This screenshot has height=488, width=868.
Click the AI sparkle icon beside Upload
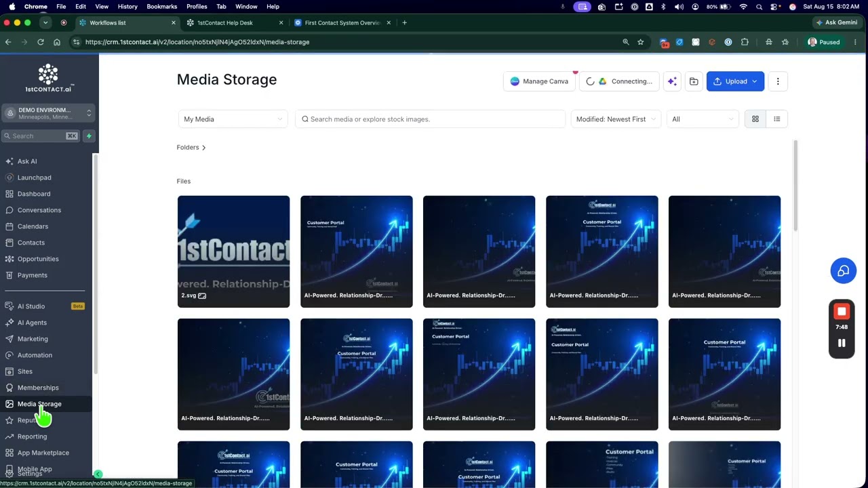[x=672, y=81]
